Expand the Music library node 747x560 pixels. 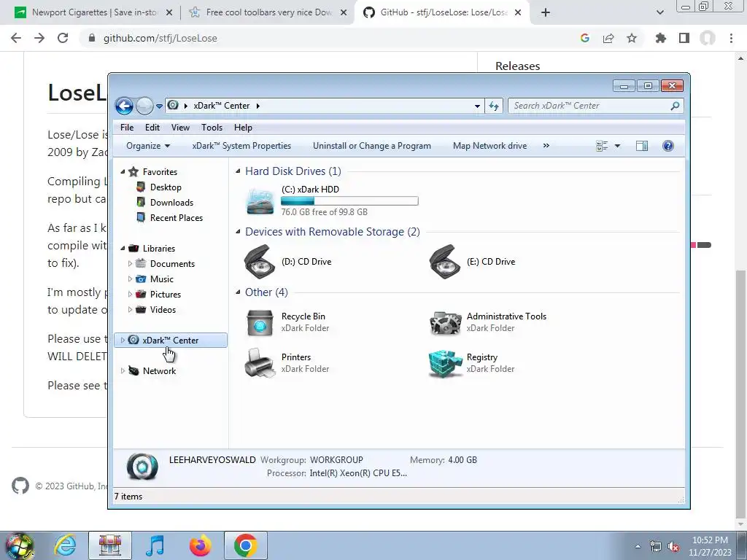130,279
